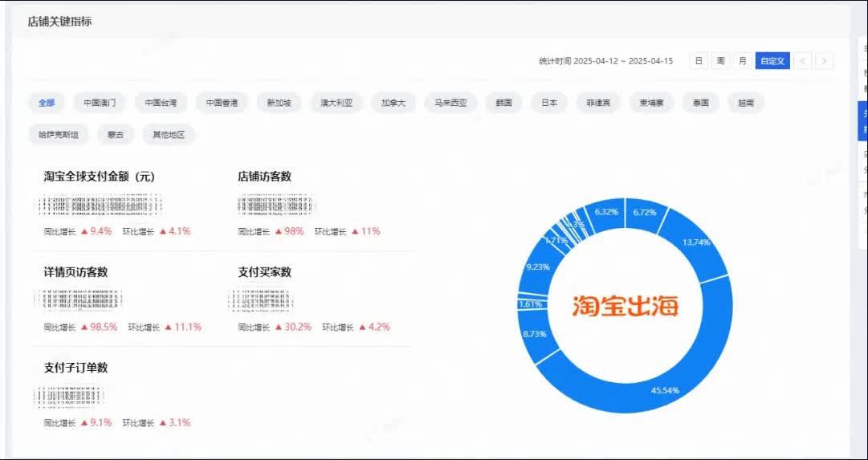This screenshot has width=868, height=460.
Task: Click the previous period arrow
Action: click(x=802, y=61)
